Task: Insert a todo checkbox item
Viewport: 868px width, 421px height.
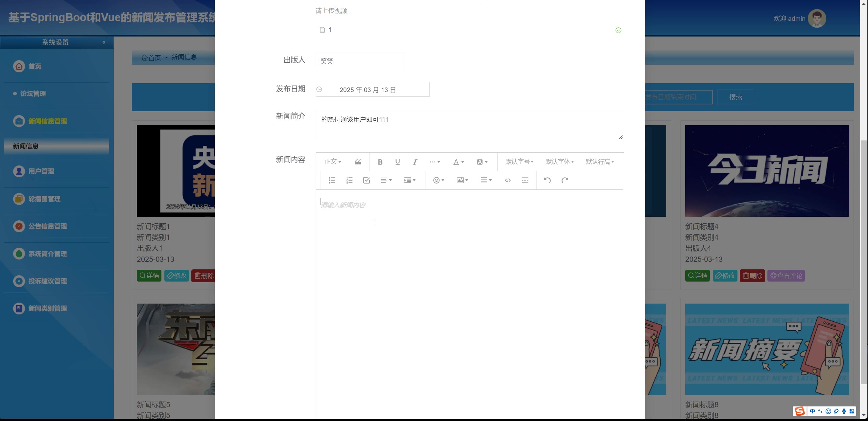Action: tap(367, 180)
